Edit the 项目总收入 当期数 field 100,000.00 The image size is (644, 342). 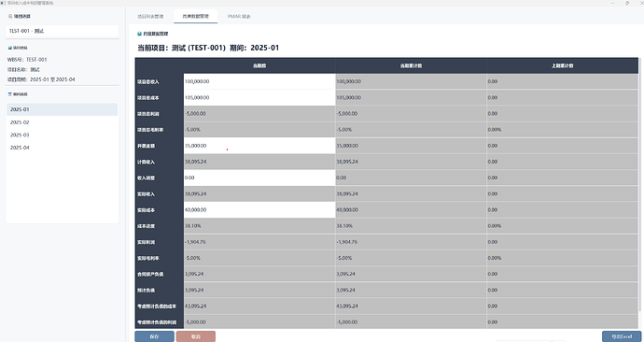coord(259,81)
